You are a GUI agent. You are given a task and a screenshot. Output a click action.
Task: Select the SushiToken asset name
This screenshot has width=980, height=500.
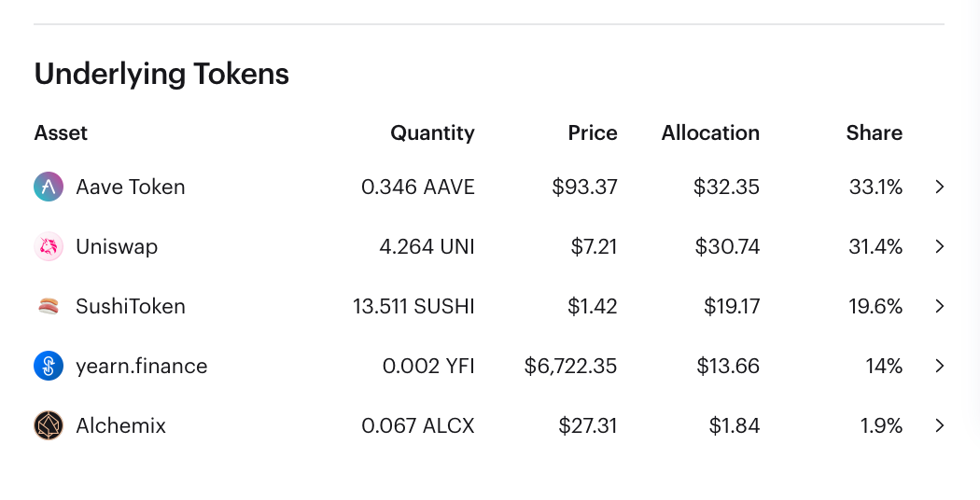131,306
